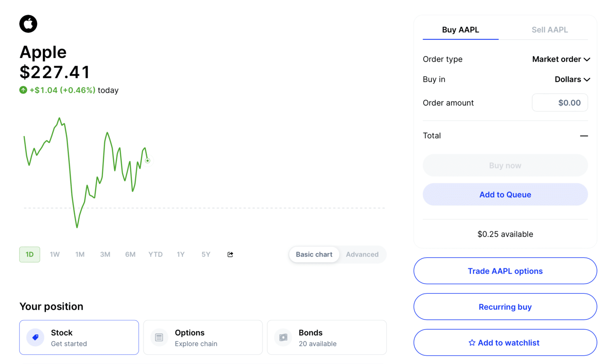Click the Options chain icon
Viewport: 609px width, 364px height.
159,337
